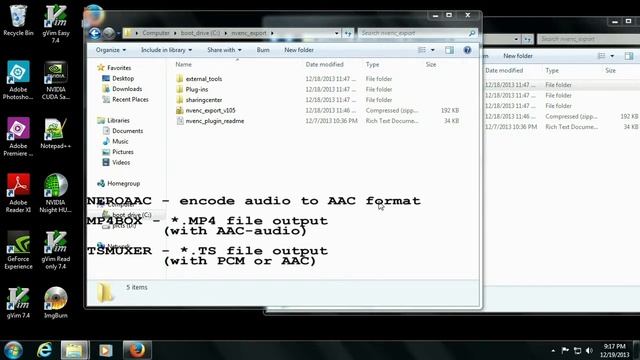Open Include in library dropdown

tap(166, 50)
